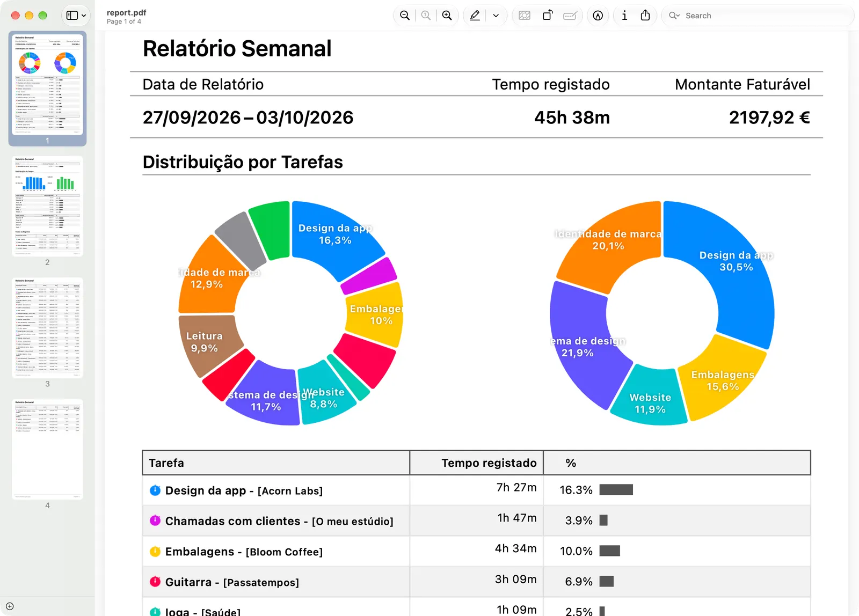Click the Search field
The width and height of the screenshot is (859, 616).
(758, 16)
